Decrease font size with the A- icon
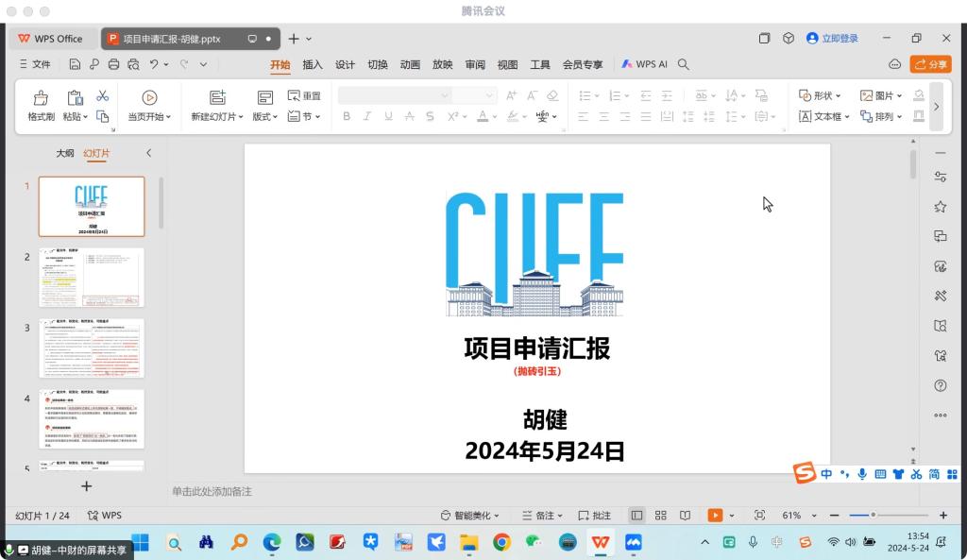 (532, 95)
